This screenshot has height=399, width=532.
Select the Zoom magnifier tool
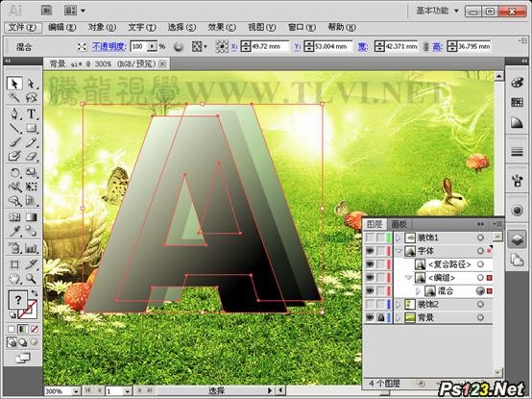pos(31,279)
